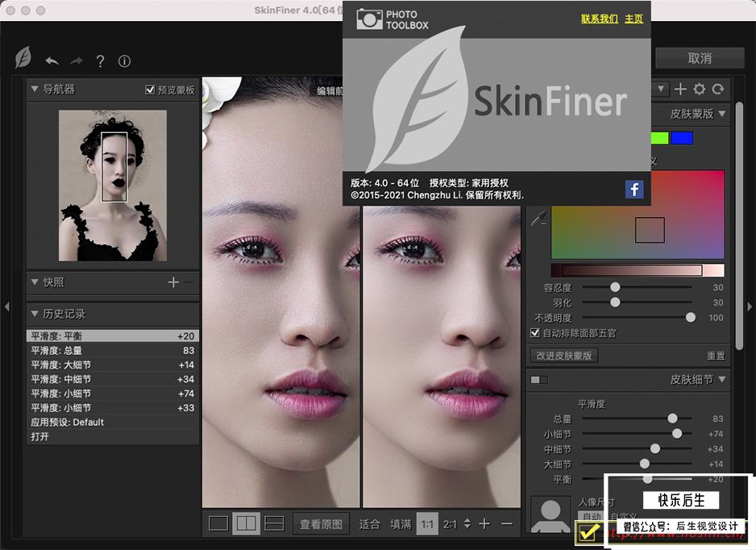This screenshot has height=550, width=756.
Task: Toggle the 皮肤细节 section on/off switch
Action: click(538, 380)
